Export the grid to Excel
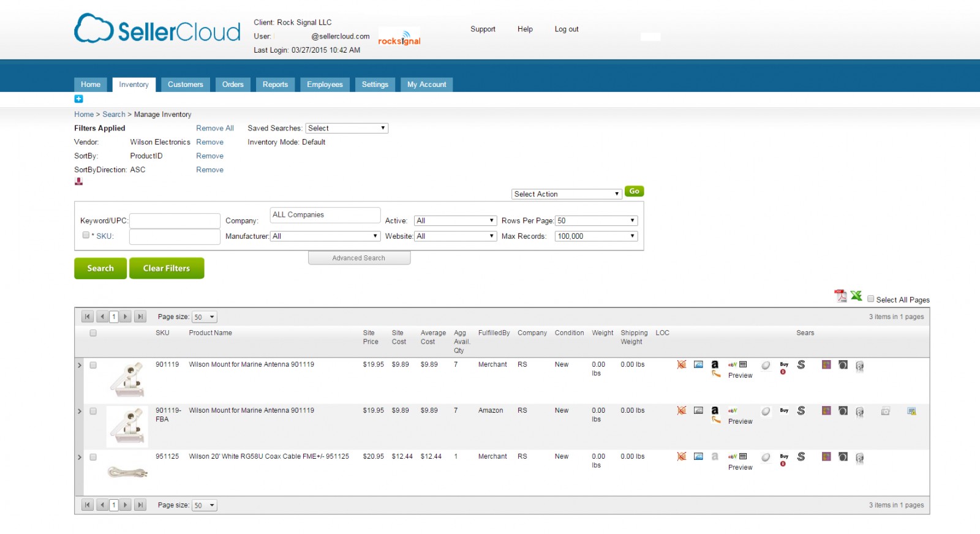 (856, 296)
